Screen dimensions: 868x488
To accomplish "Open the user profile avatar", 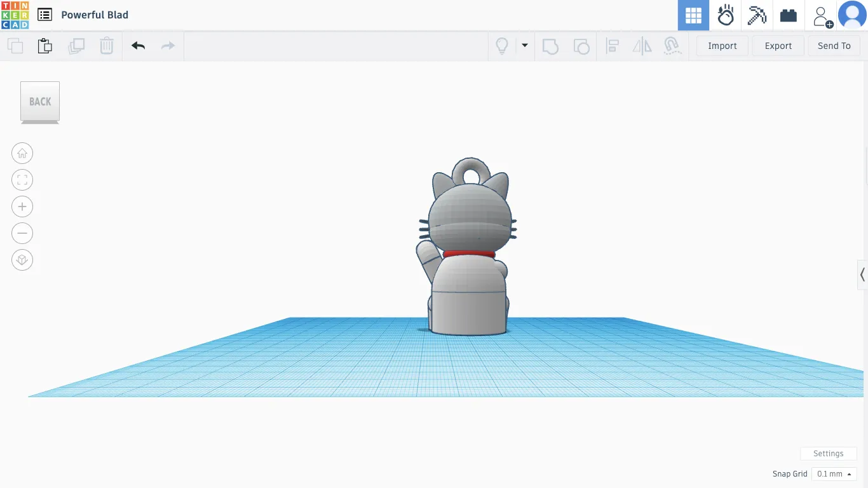I will [852, 15].
